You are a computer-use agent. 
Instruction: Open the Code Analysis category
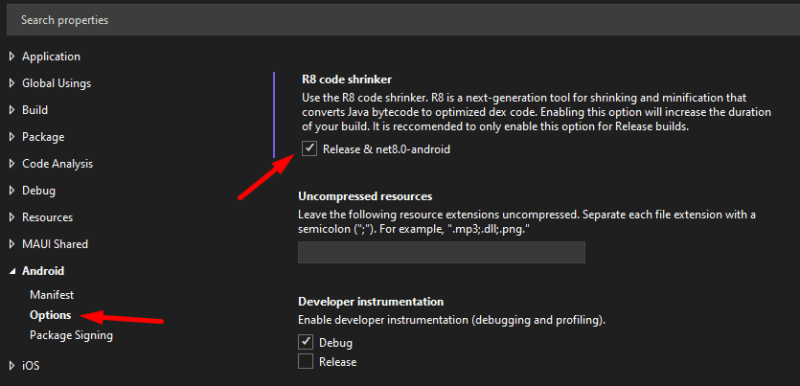57,164
